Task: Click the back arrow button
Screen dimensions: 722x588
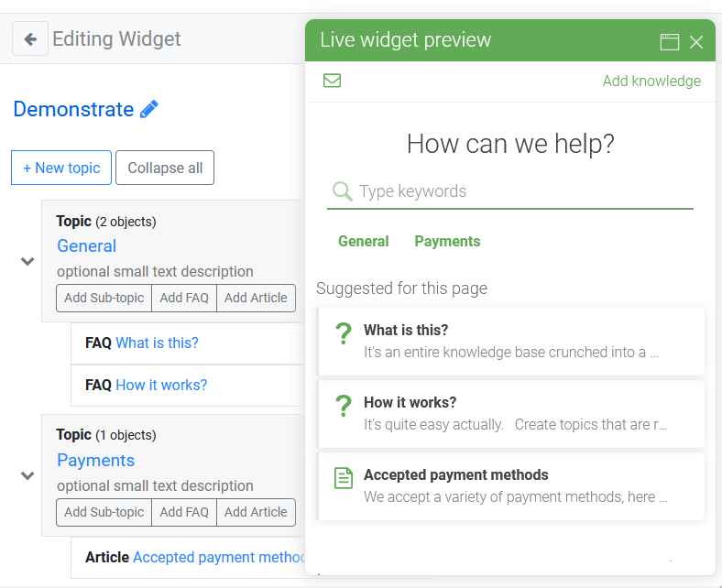Action: (x=30, y=38)
